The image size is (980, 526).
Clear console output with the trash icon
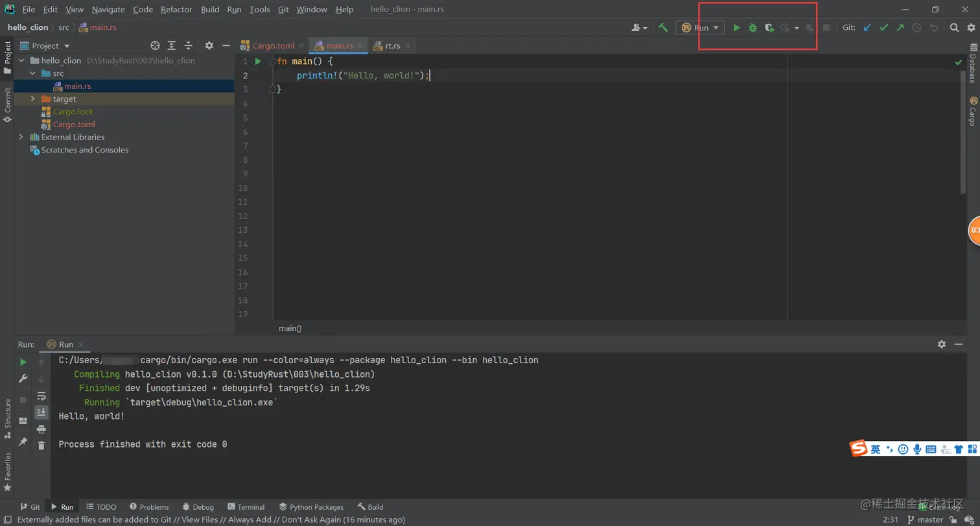coord(41,446)
